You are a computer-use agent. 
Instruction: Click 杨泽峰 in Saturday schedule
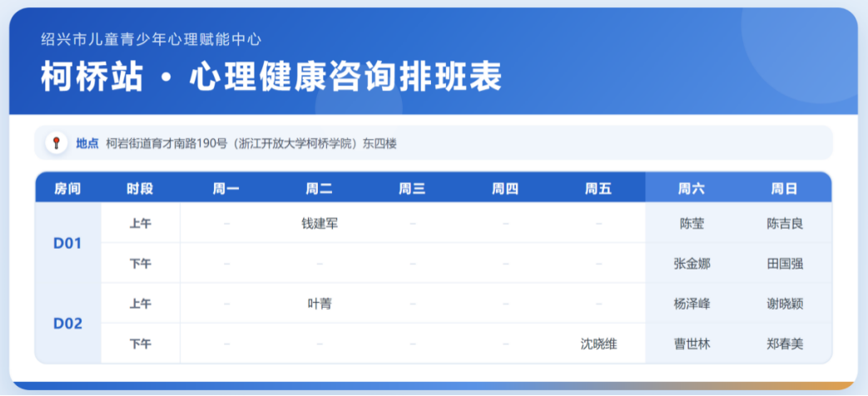[x=692, y=304]
